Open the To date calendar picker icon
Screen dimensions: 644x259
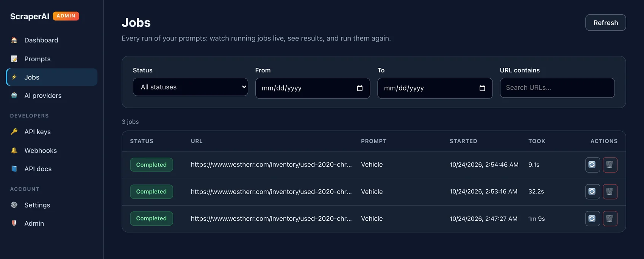[482, 88]
